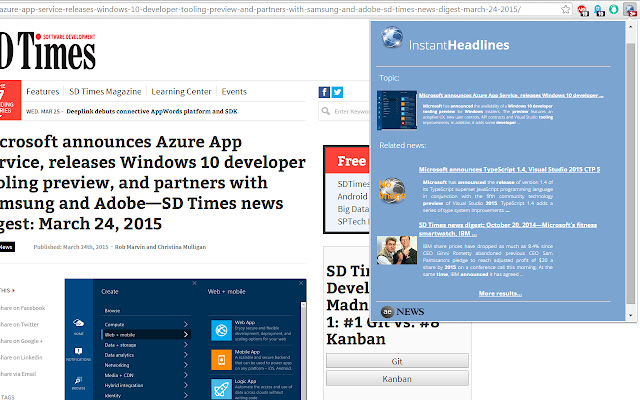The height and width of the screenshot is (400, 640).
Task: Click the bookmark star in address bar
Action: [x=565, y=9]
